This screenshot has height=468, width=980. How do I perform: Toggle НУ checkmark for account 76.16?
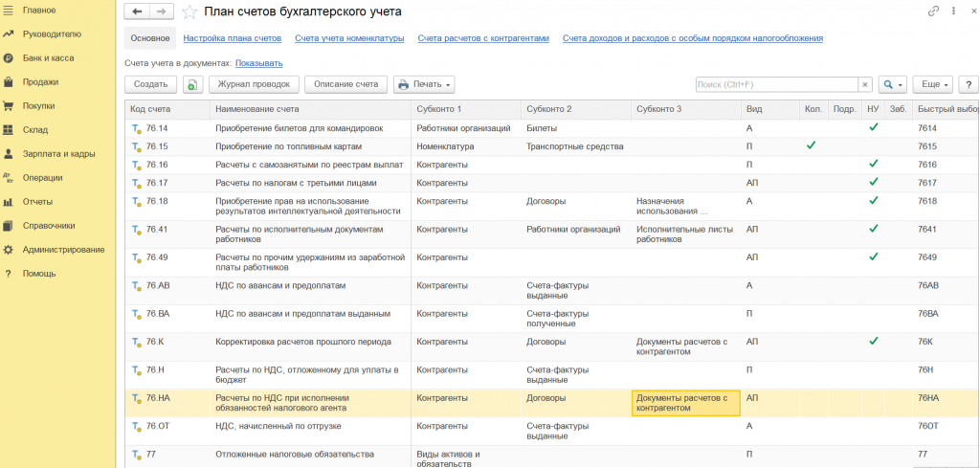(873, 164)
